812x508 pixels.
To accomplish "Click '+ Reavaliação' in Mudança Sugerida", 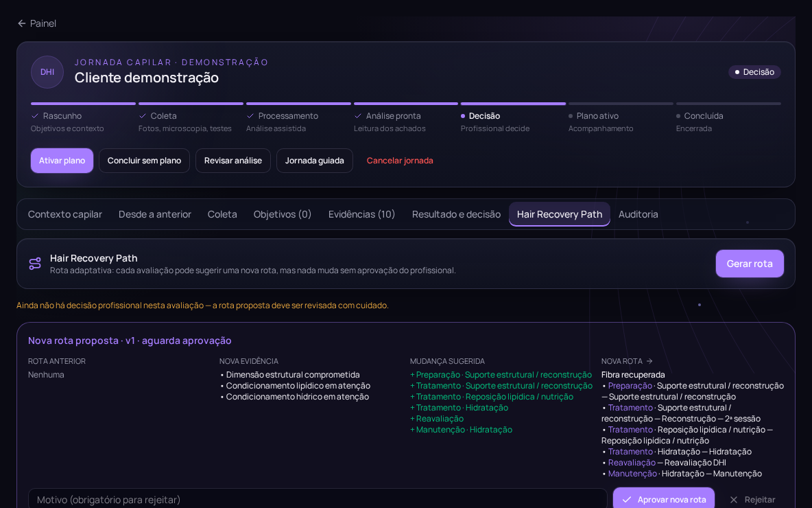I will point(437,419).
